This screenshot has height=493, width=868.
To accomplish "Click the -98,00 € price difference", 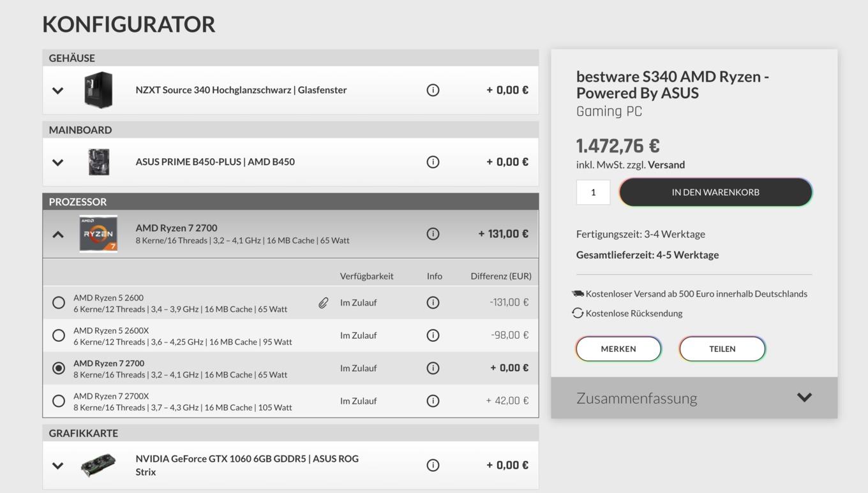I will [x=510, y=335].
